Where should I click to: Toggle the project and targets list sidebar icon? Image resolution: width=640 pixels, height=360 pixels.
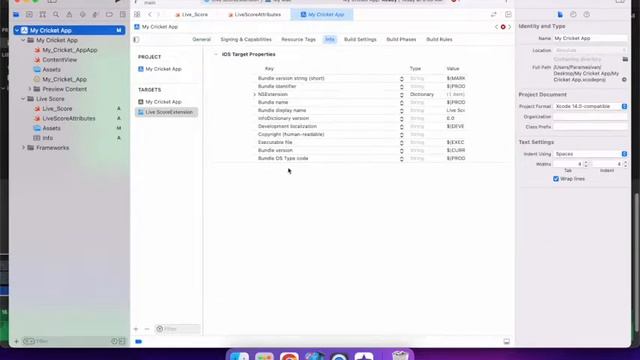(x=136, y=40)
